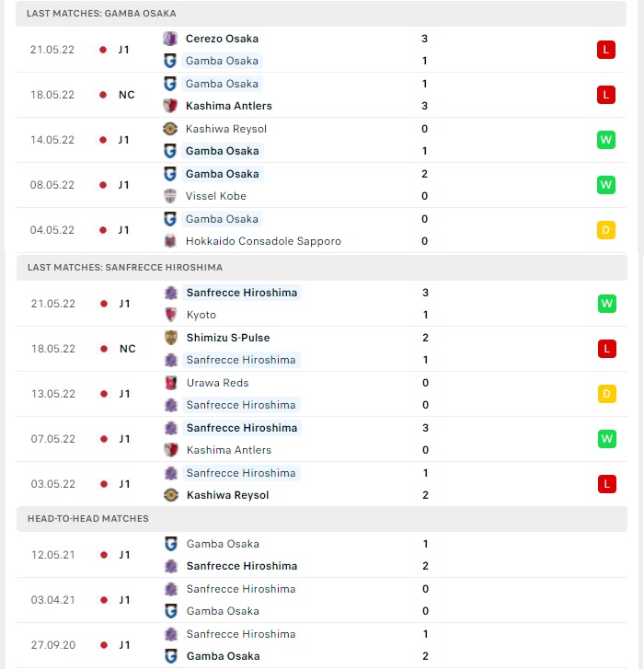Click the red L badge for Kashiwa Reysol 03.05.22 match
The image size is (644, 669).
click(607, 484)
